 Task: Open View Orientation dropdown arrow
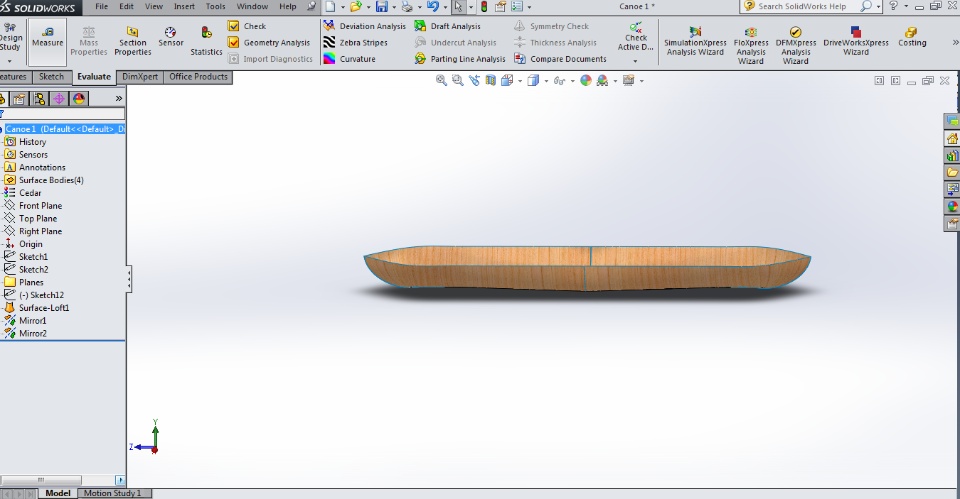coord(520,81)
